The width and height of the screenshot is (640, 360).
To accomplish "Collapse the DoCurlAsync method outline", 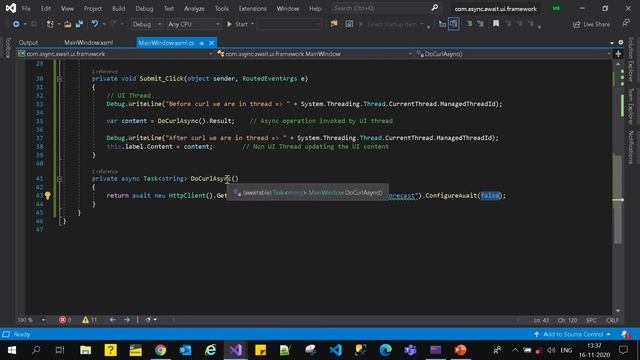I will point(60,179).
